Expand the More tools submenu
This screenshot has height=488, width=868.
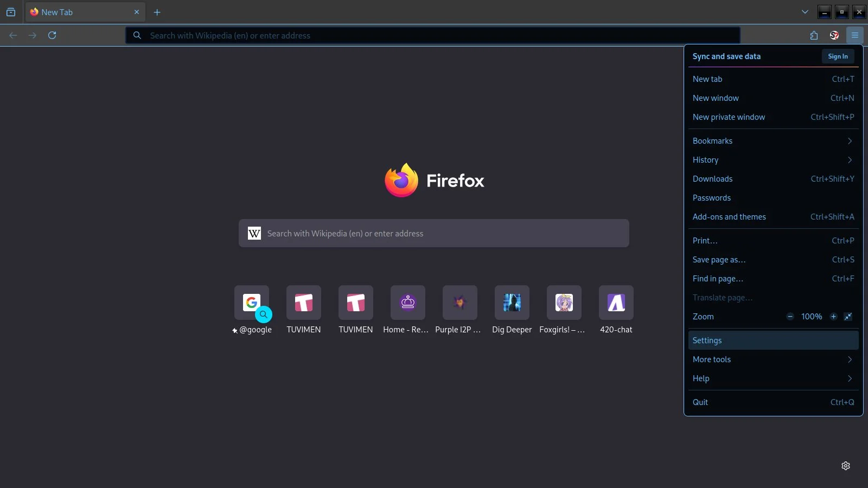pos(773,359)
